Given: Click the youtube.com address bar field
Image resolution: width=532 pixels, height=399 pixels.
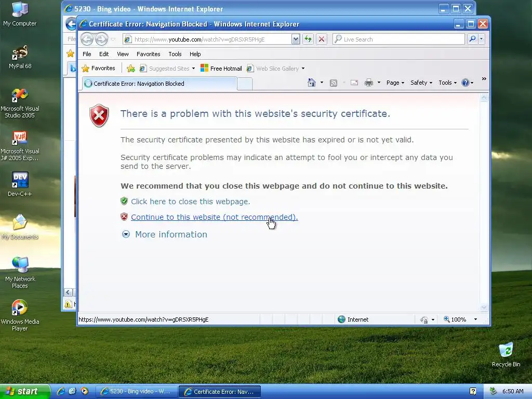Looking at the screenshot, I should coord(207,39).
